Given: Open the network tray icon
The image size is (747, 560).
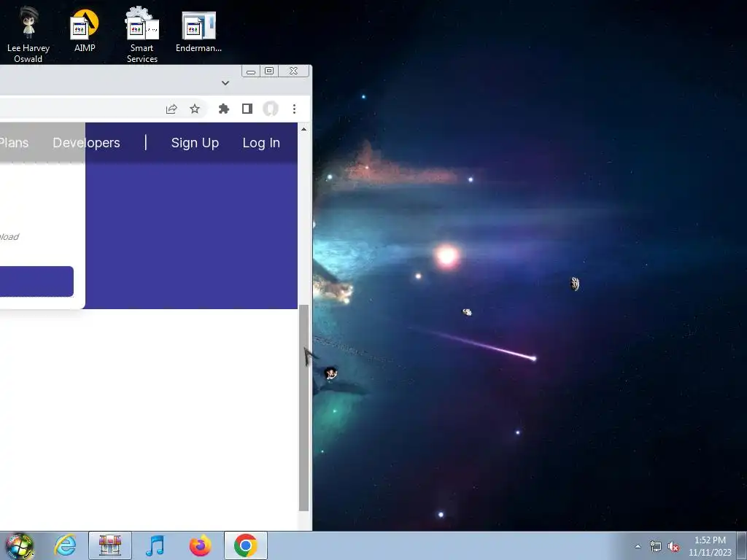Looking at the screenshot, I should click(x=656, y=546).
